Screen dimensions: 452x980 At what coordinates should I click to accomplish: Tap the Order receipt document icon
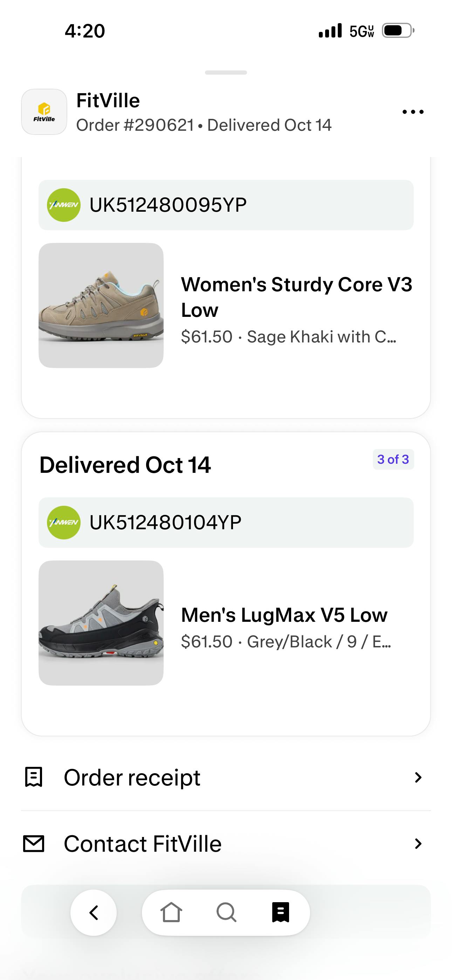coord(34,777)
